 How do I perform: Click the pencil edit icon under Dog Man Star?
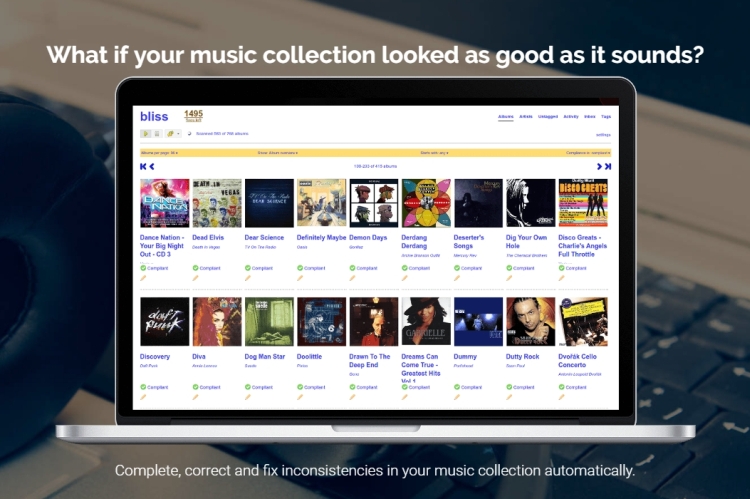pos(248,397)
